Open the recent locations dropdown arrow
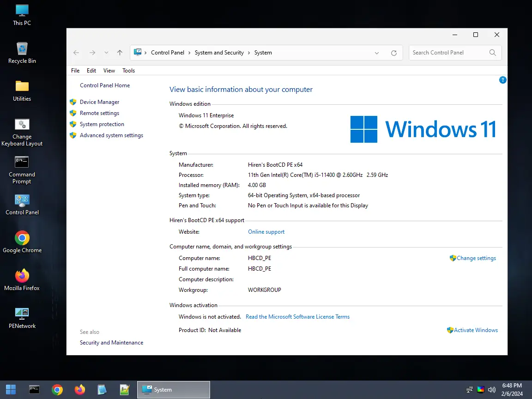 coord(107,53)
